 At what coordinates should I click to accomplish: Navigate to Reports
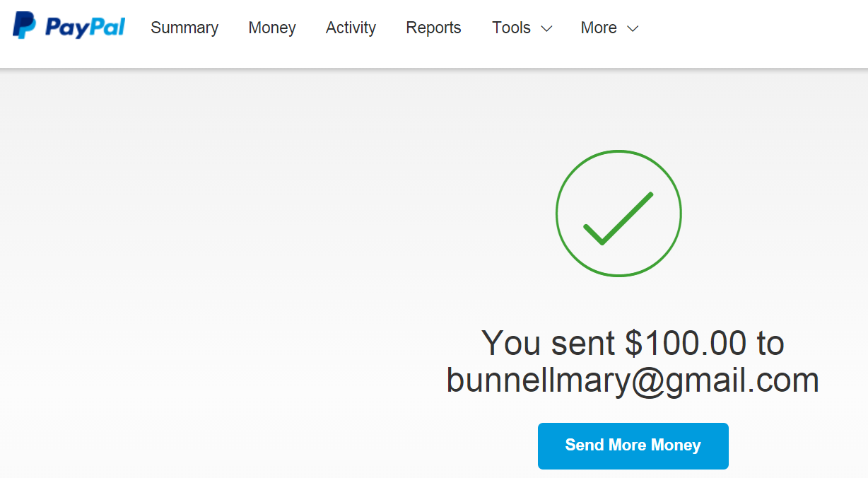click(433, 28)
